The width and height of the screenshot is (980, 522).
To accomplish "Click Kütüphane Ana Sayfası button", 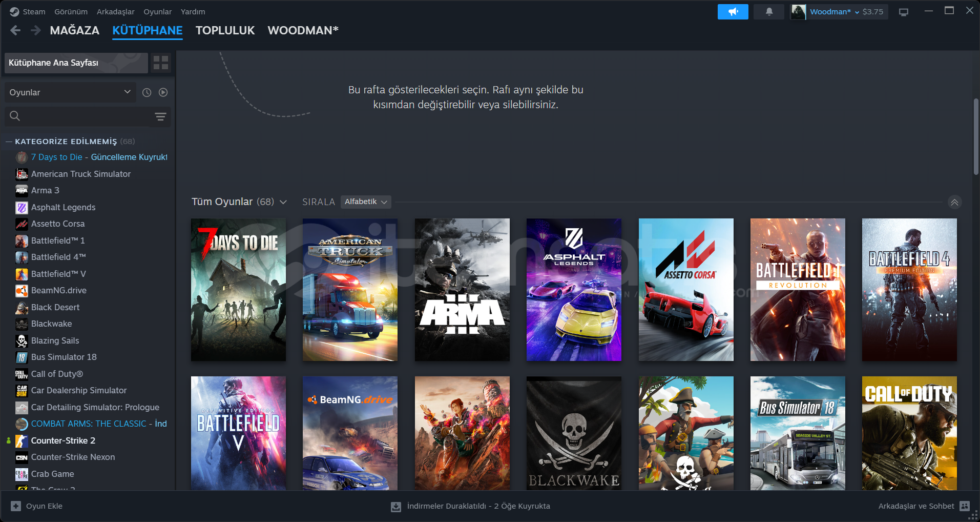I will point(76,63).
